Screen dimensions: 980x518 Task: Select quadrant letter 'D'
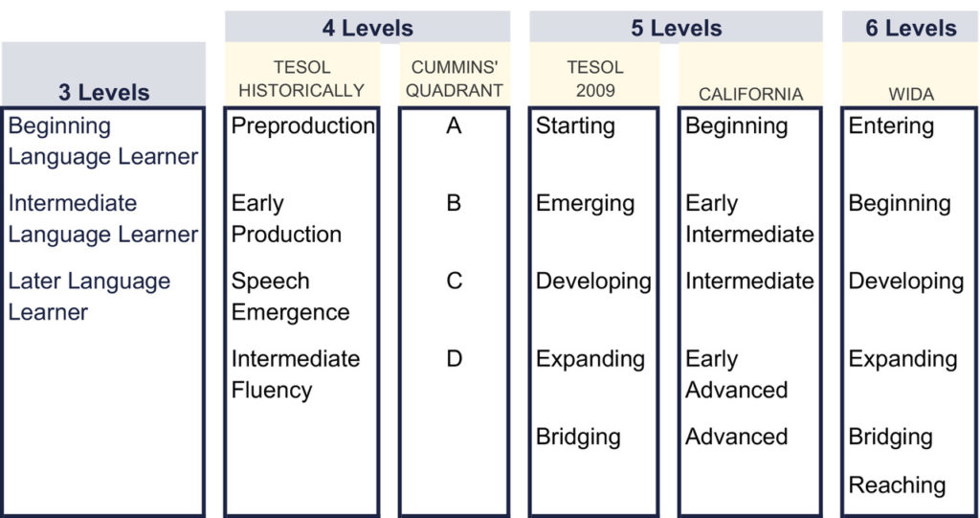coord(455,359)
